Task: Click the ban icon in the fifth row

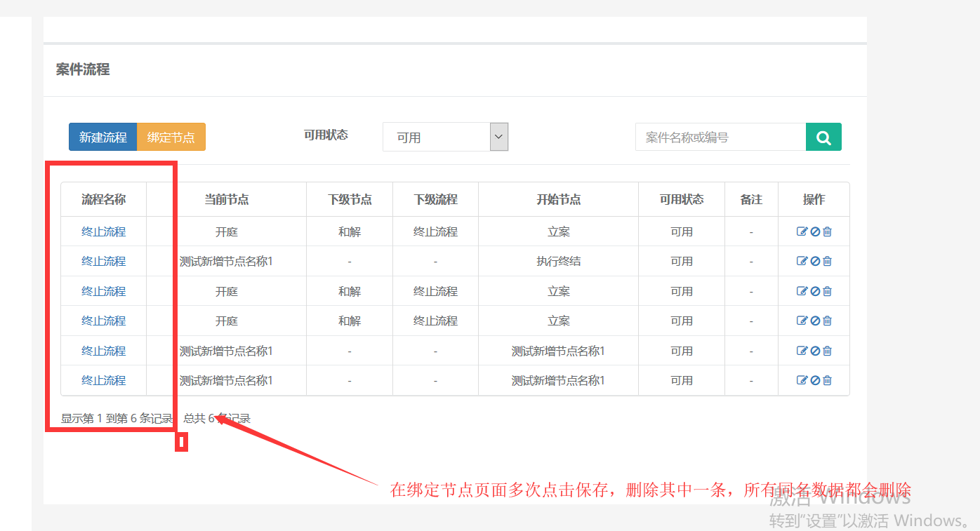Action: tap(815, 351)
